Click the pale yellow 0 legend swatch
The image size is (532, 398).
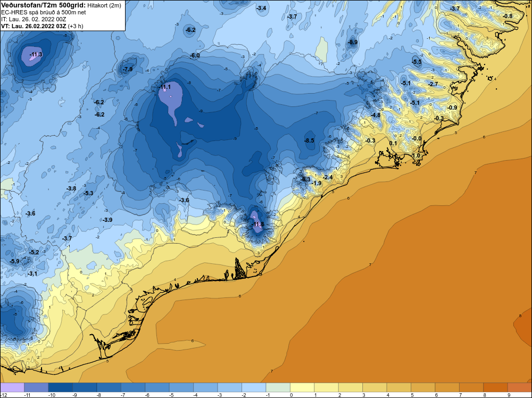(302, 387)
